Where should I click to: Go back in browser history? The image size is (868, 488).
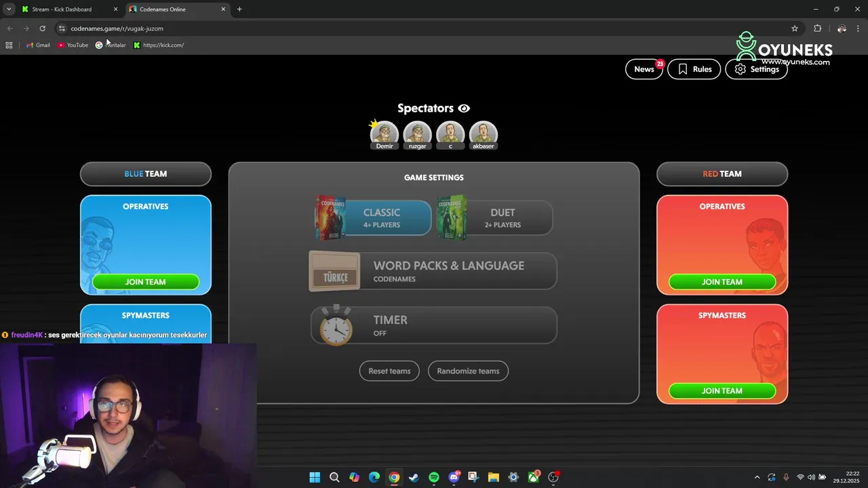tap(9, 28)
